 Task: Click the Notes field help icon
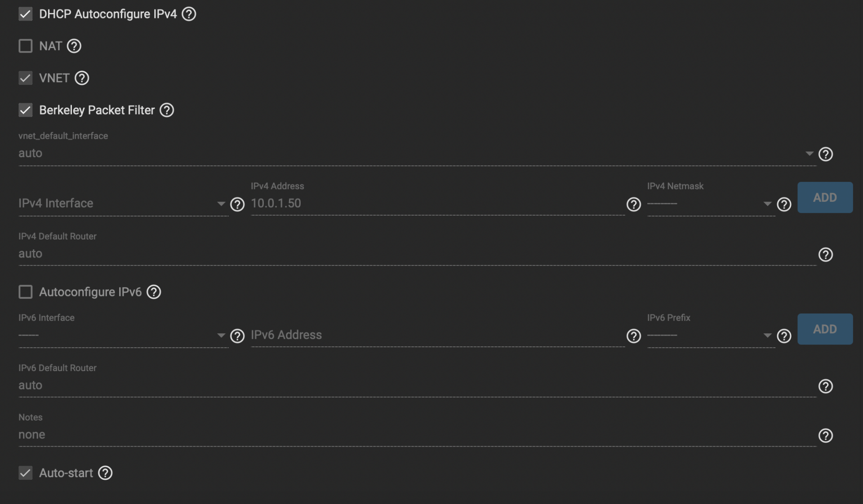click(825, 436)
